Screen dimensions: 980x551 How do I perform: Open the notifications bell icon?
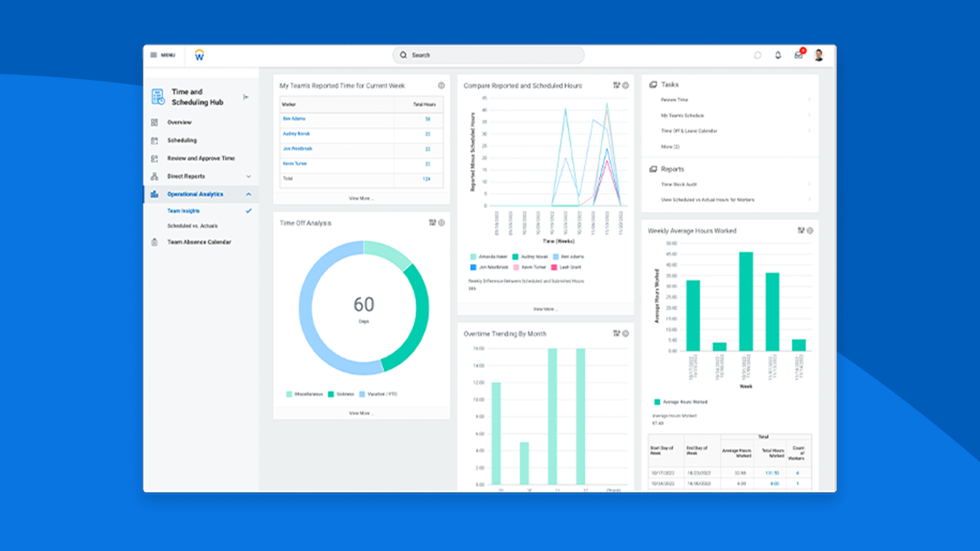pos(778,55)
